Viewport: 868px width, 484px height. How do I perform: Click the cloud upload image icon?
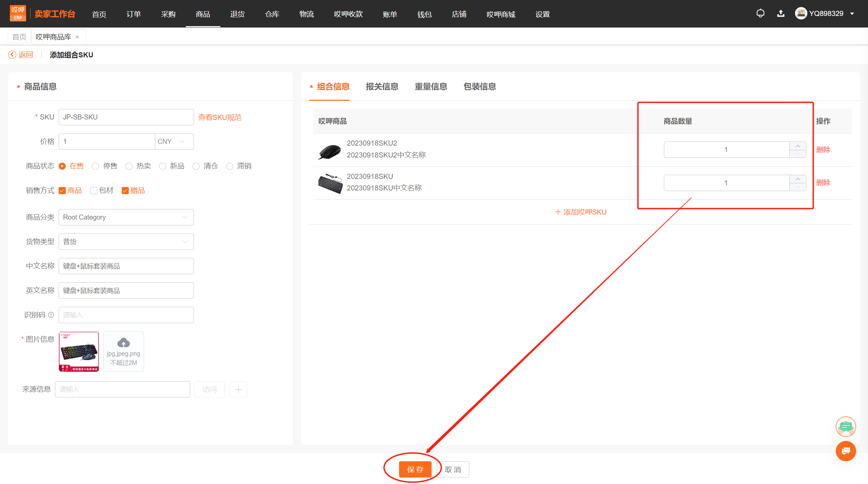pos(123,343)
